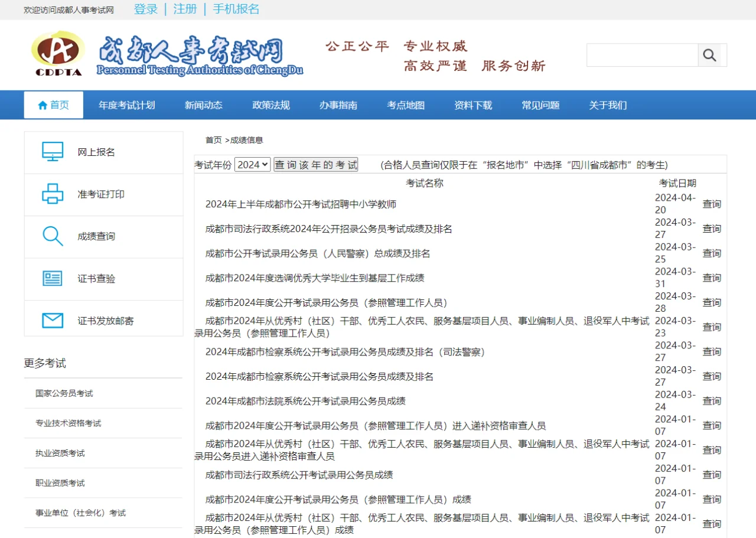The image size is (756, 538).
Task: Click 查询 for 2024-03-28 exam row
Action: [712, 302]
